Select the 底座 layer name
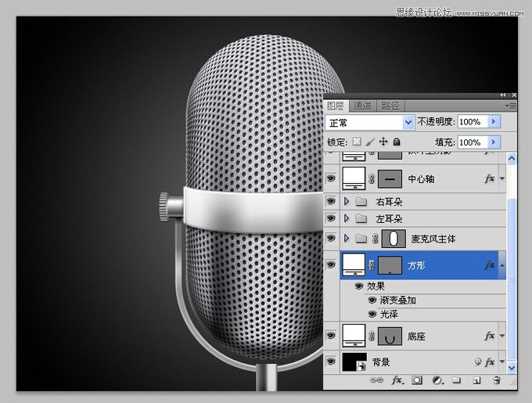This screenshot has width=532, height=403. click(416, 336)
